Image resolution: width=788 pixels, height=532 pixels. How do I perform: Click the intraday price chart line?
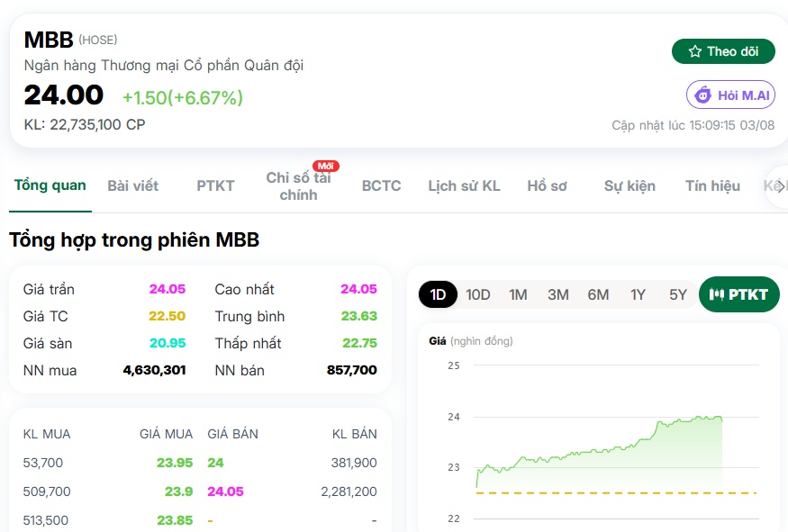tap(598, 449)
